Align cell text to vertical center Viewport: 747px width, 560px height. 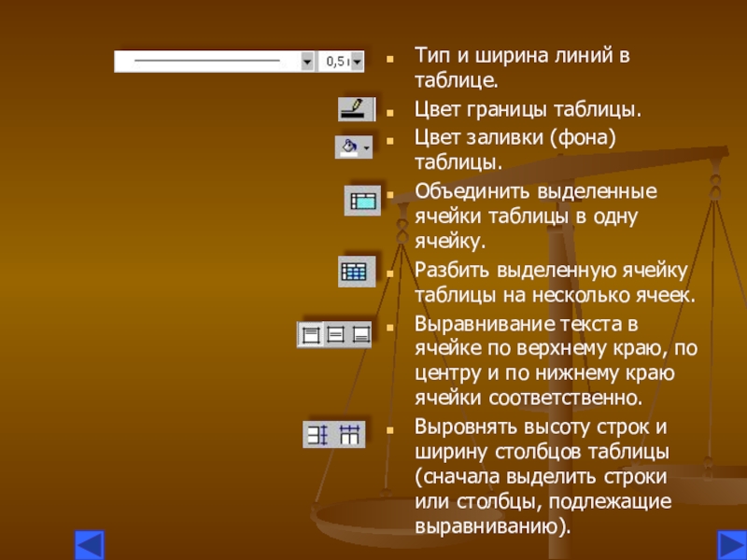(336, 334)
